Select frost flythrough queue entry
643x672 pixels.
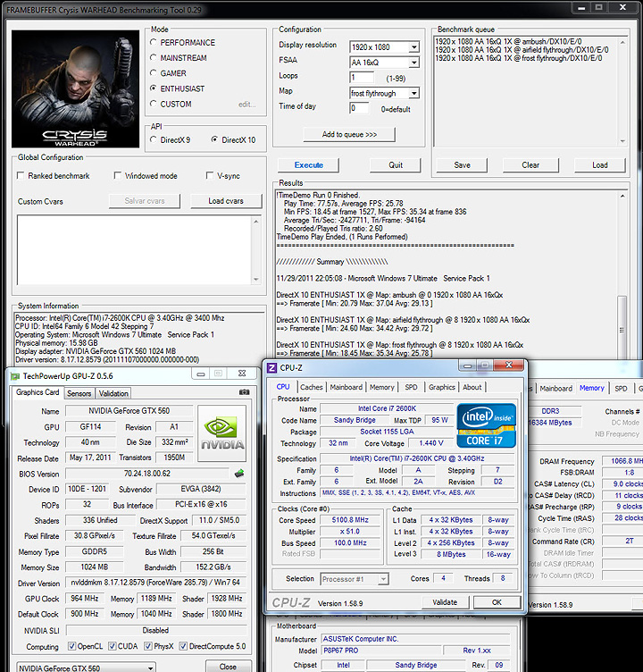click(518, 58)
